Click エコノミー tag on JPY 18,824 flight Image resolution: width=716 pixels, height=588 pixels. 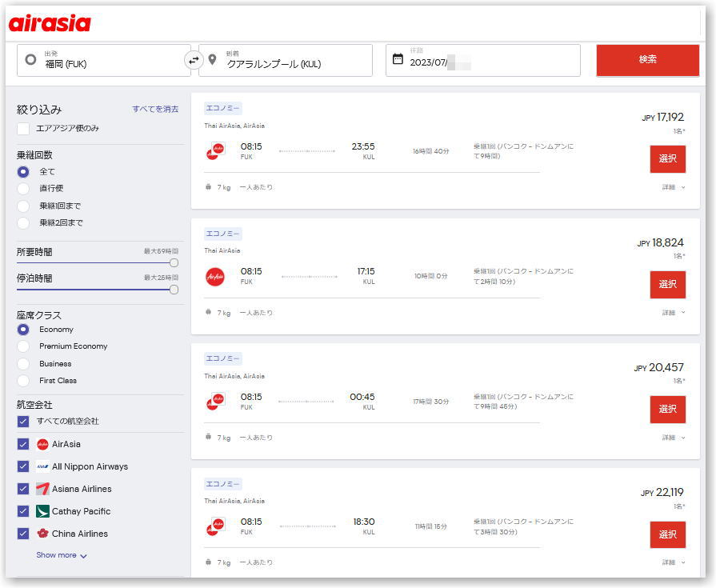223,234
